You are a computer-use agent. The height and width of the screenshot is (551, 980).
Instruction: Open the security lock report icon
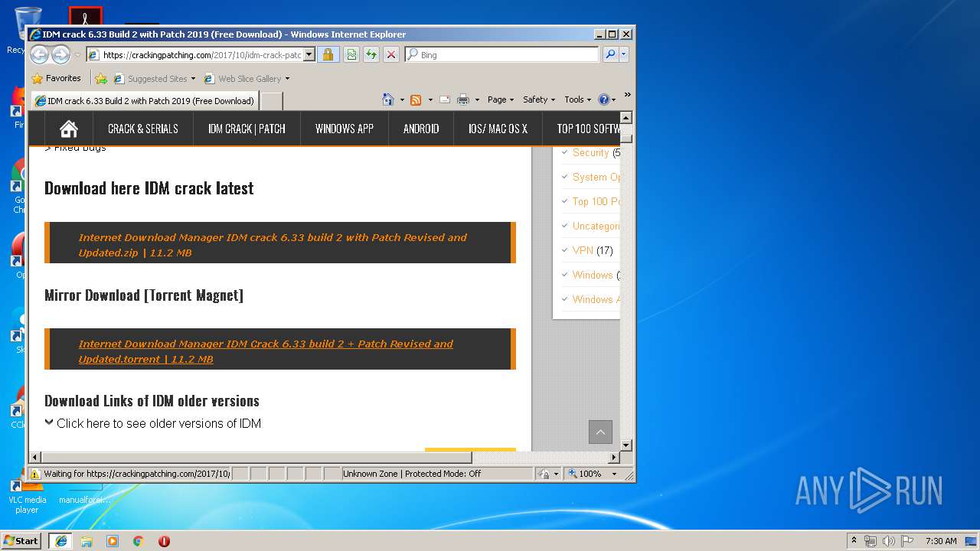pyautogui.click(x=328, y=54)
